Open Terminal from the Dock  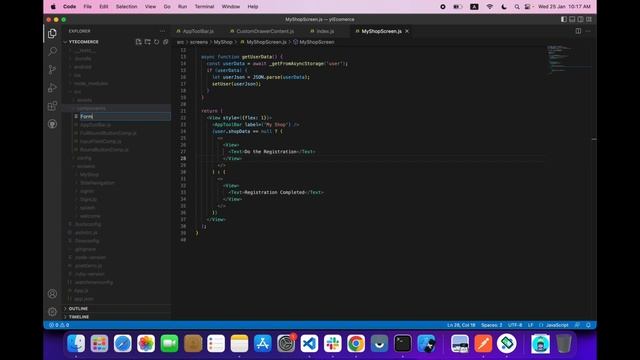(x=403, y=343)
